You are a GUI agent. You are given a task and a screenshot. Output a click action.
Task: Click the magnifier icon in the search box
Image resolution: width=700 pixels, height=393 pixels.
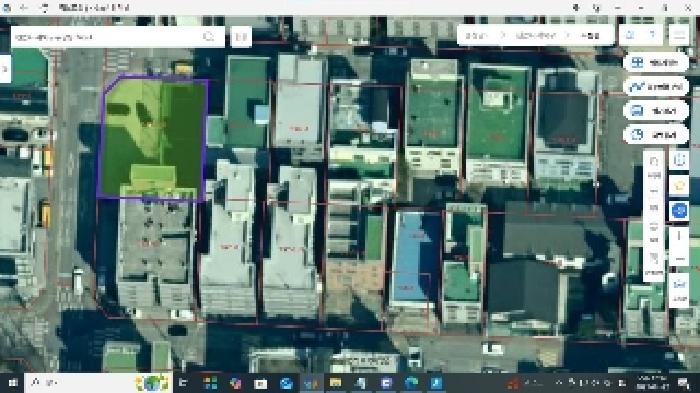(208, 37)
